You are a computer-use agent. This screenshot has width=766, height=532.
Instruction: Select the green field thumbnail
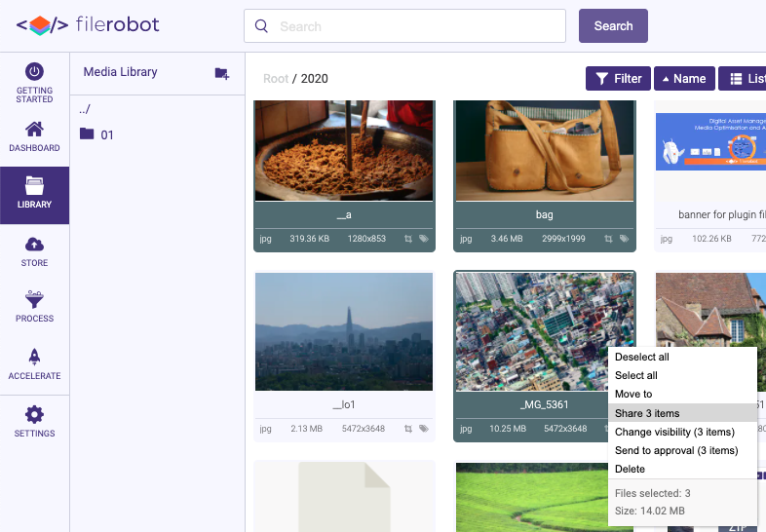tap(531, 497)
